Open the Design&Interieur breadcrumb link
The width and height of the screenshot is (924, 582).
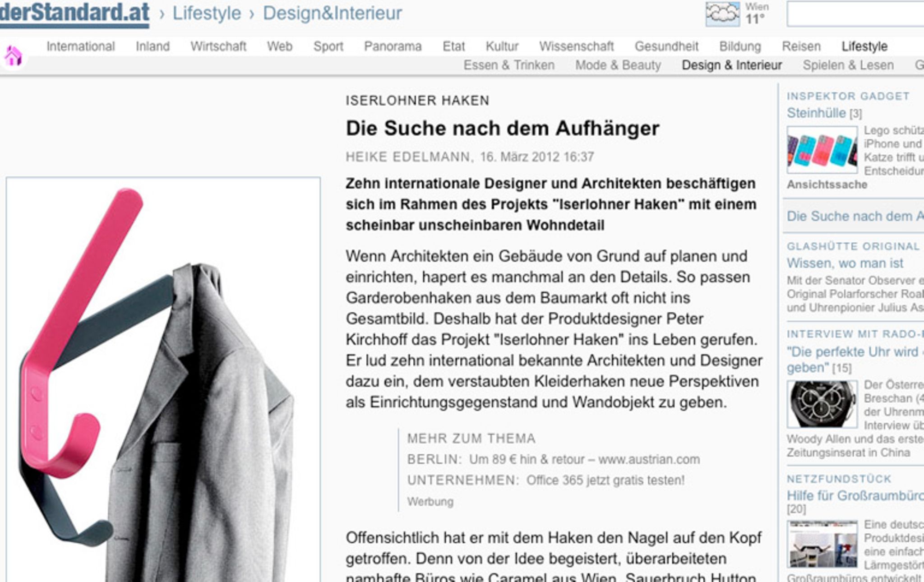click(x=333, y=13)
